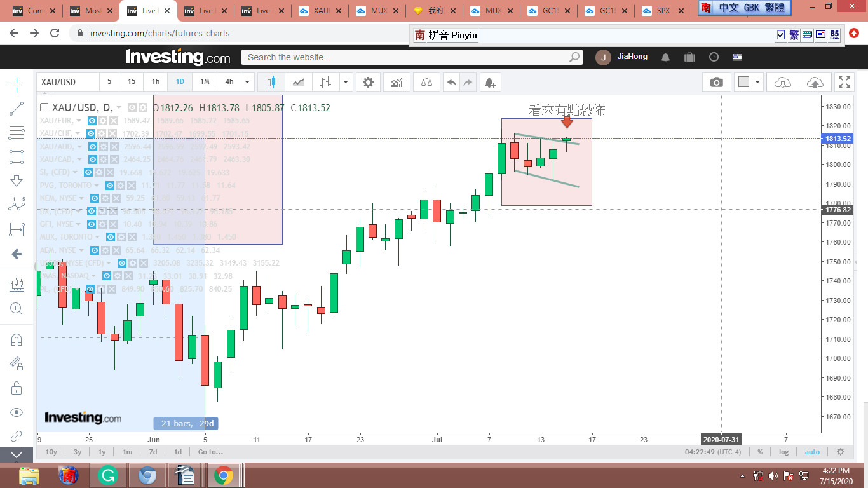Add an alert with the bell-plus icon
Viewport: 868px width, 488px height.
pos(489,82)
